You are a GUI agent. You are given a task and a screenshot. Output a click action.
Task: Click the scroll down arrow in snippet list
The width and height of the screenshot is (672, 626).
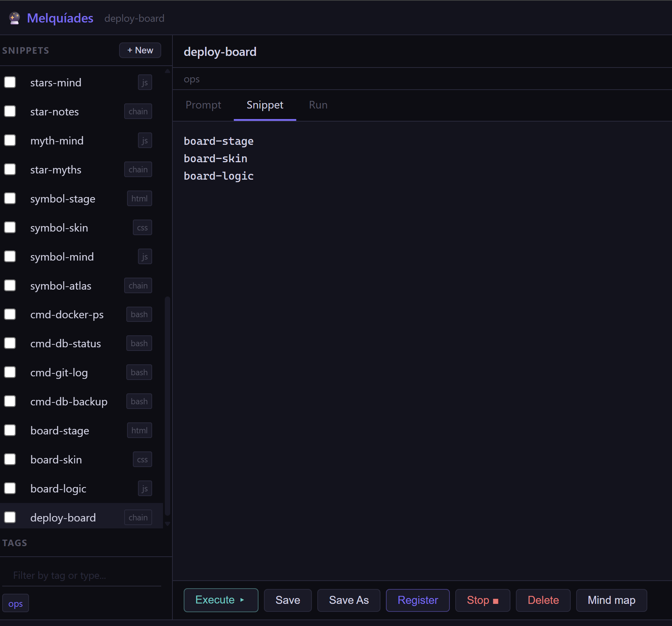coord(167,524)
